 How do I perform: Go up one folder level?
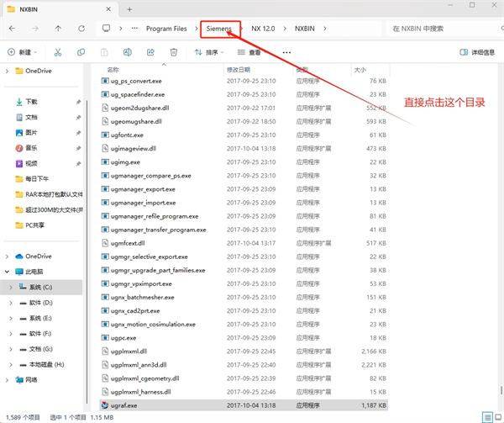[58, 29]
